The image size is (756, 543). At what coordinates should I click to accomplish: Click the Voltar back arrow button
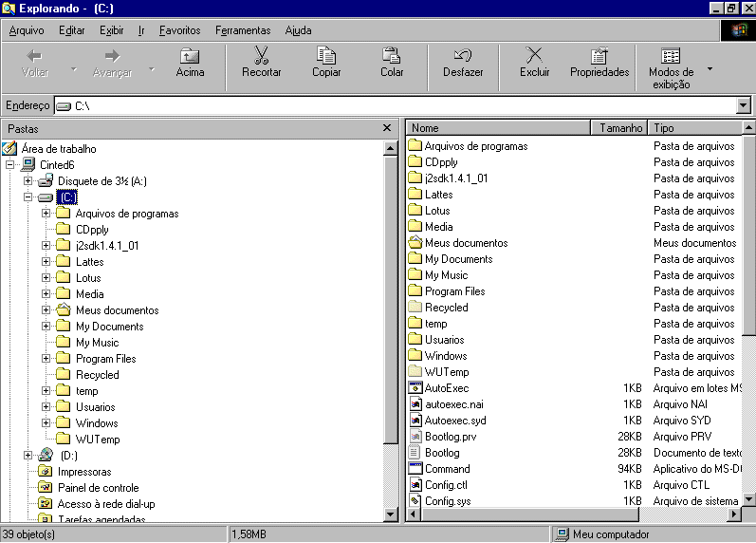point(35,64)
